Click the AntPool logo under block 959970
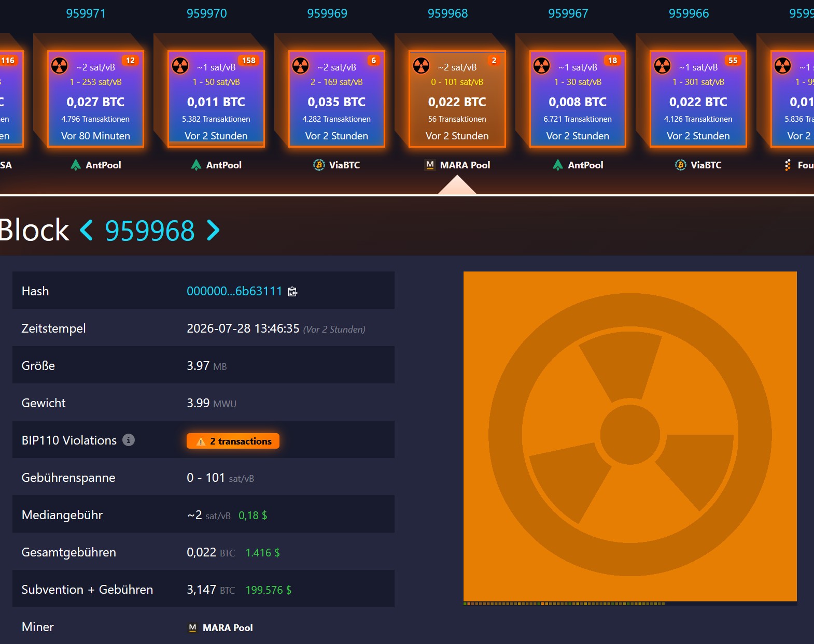This screenshot has height=644, width=814. [196, 165]
